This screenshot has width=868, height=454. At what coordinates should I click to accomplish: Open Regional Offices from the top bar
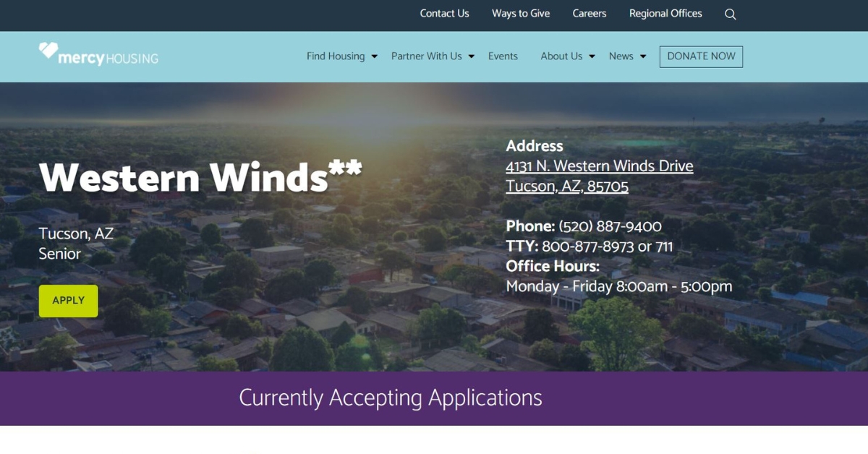[665, 13]
